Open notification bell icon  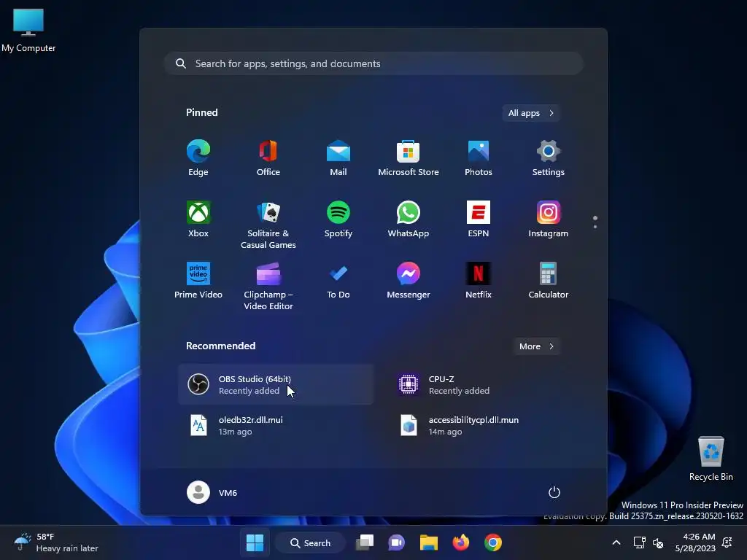[727, 542]
